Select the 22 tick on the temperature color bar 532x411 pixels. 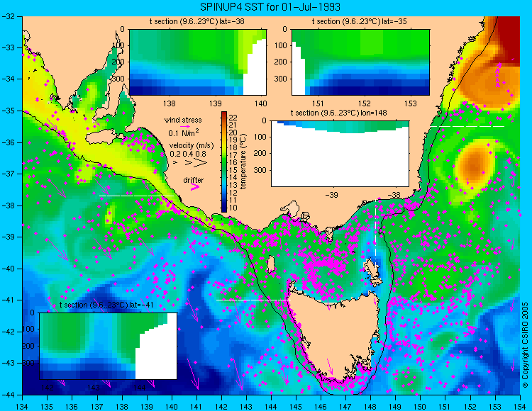coord(233,118)
